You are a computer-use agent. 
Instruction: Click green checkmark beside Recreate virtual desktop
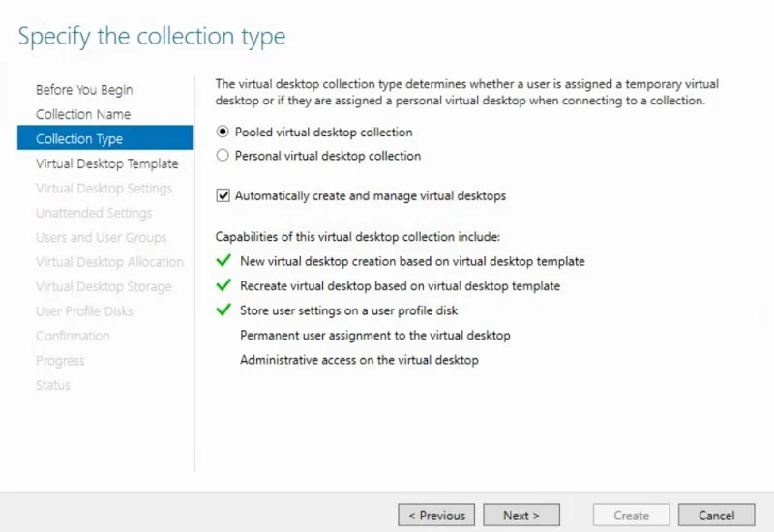tap(223, 286)
